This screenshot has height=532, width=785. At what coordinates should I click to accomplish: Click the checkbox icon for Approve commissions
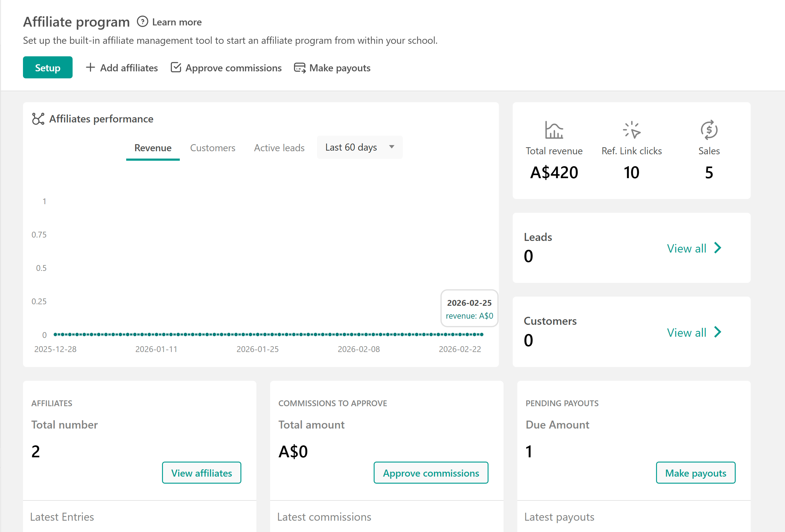[175, 68]
